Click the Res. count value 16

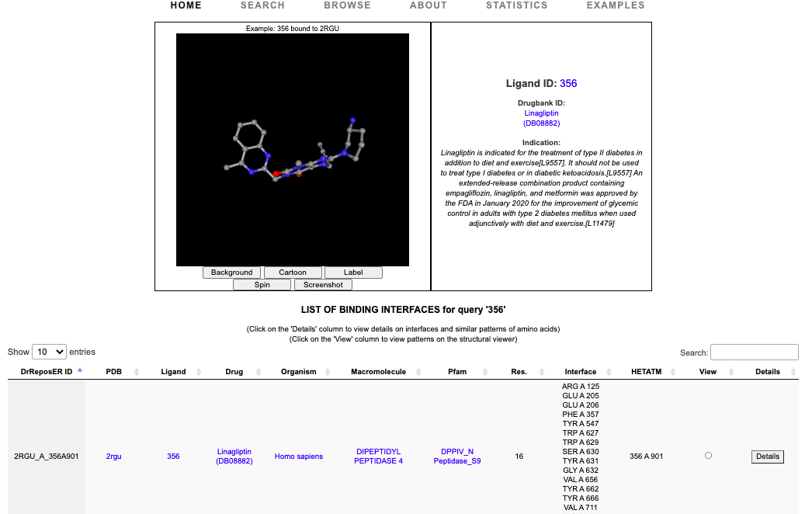point(519,457)
